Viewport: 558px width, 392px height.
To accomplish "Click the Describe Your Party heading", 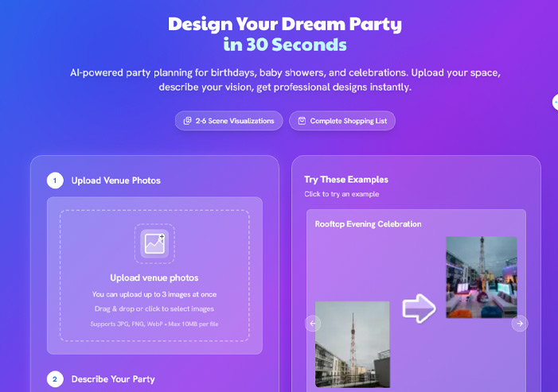I will 113,379.
